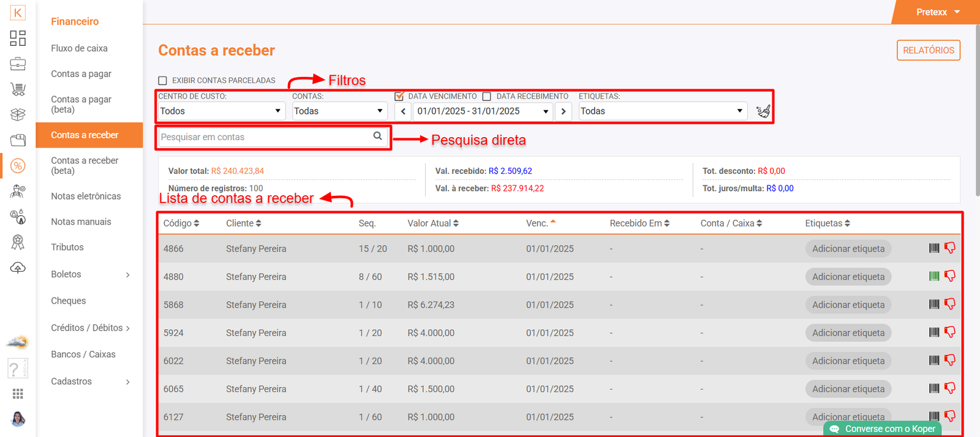Click Adicionar etiqueta for account 5924
This screenshot has width=980, height=437.
pos(848,333)
